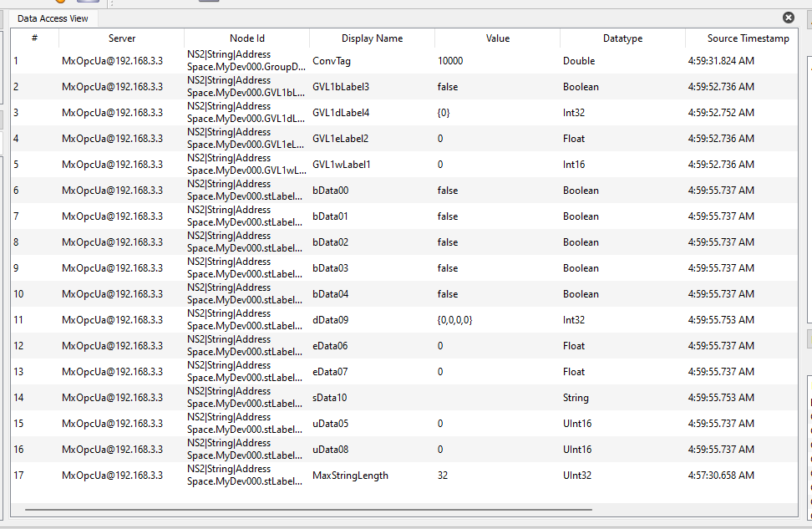Sort by the Server column header
This screenshot has height=529, width=812.
122,38
